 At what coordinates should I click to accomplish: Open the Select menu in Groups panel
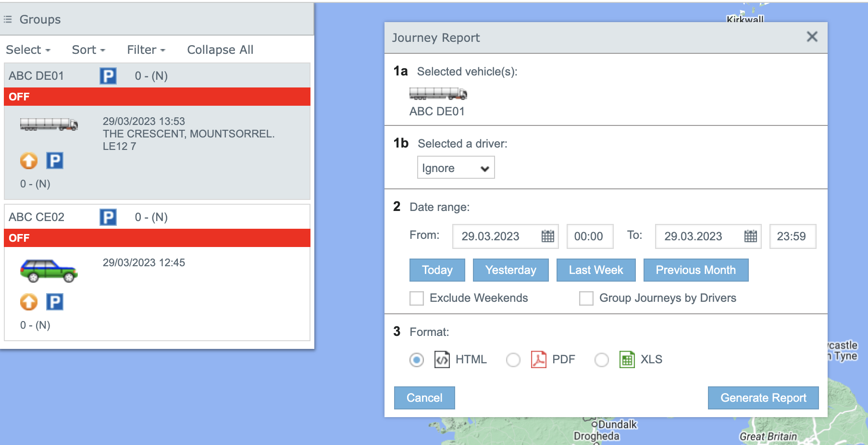pyautogui.click(x=28, y=49)
